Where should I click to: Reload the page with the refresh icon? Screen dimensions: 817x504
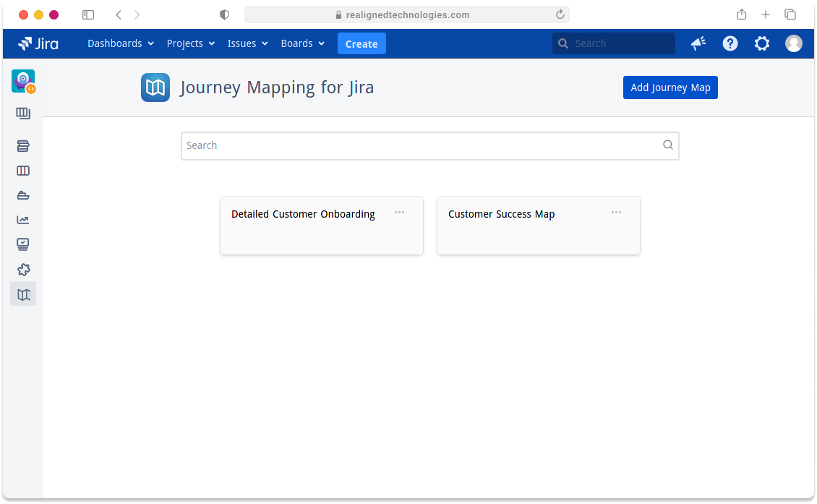(560, 14)
